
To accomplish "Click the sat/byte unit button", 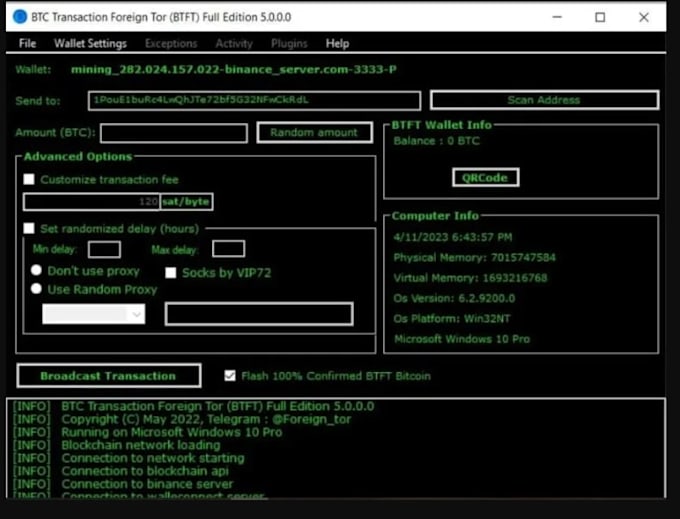I will [186, 202].
